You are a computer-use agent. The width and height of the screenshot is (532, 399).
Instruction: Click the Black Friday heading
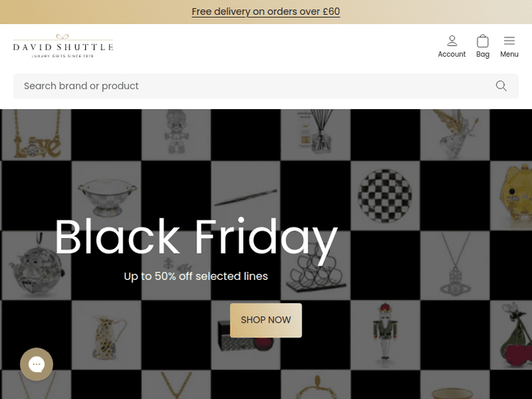coord(196,237)
